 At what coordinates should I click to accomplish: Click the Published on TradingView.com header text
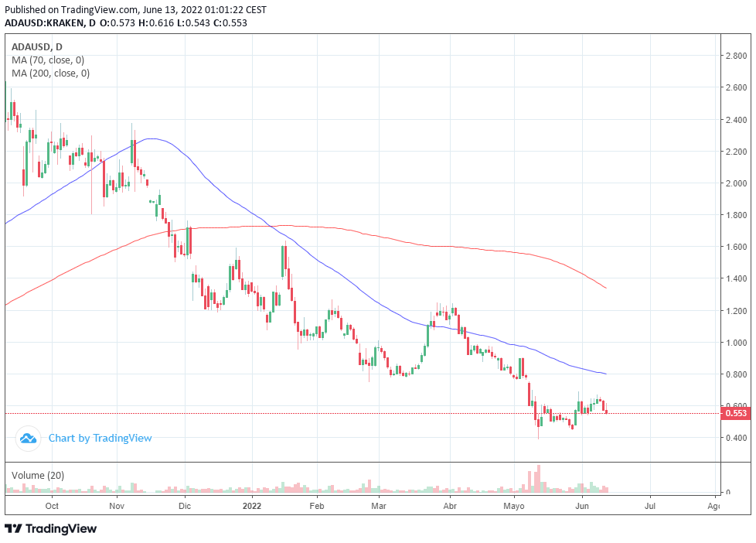135,9
